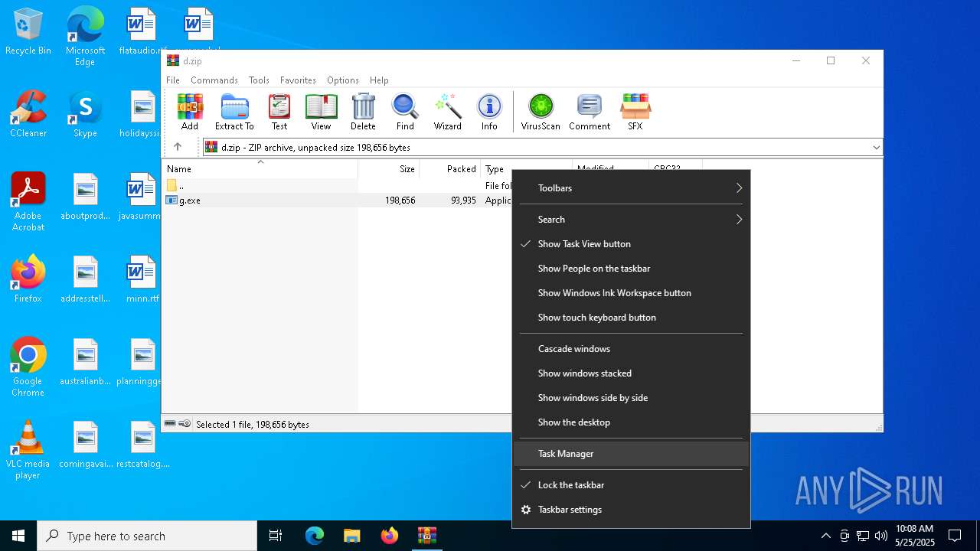Open minn.rtf desktop document
This screenshot has width=980, height=551.
click(x=142, y=279)
